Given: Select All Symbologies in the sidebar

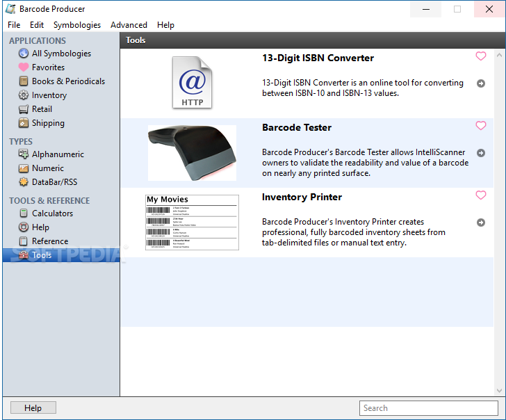Looking at the screenshot, I should pos(61,54).
